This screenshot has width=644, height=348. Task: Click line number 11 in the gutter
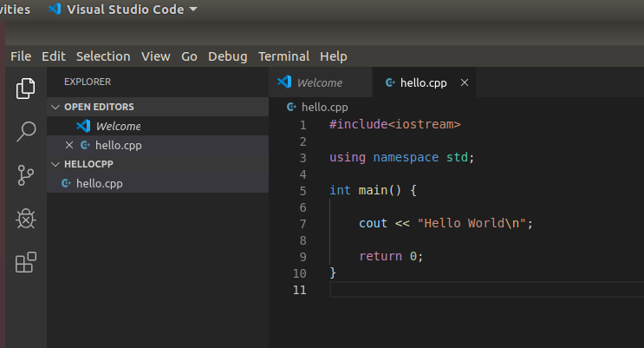click(x=299, y=290)
